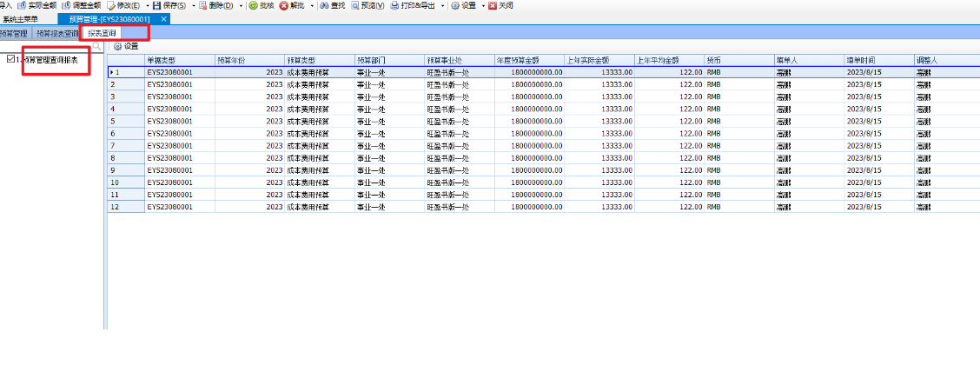Switch to the 预算管理 sub-tab
This screenshot has width=980, height=365.
[13, 32]
